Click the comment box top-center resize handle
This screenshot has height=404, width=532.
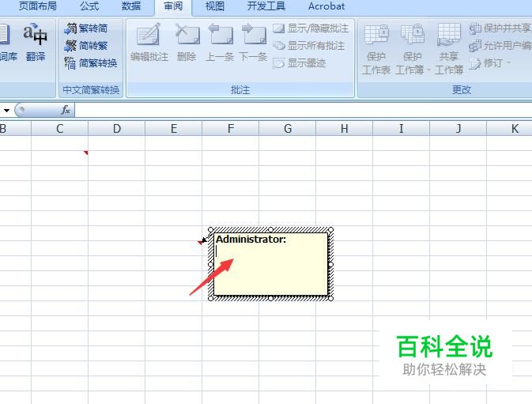(x=271, y=229)
